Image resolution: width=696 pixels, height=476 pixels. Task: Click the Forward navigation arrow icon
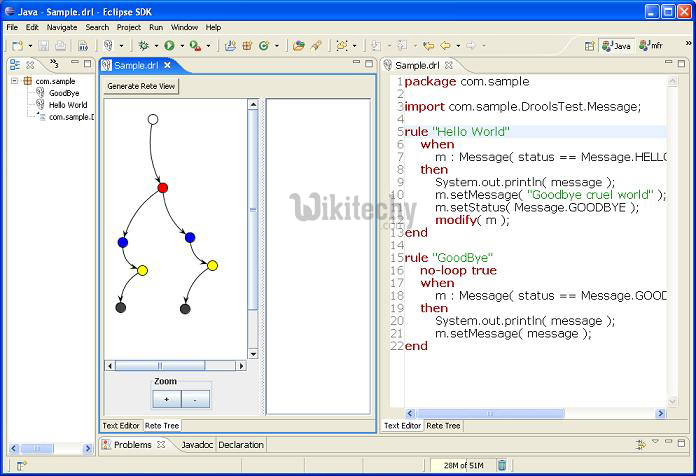pos(471,45)
